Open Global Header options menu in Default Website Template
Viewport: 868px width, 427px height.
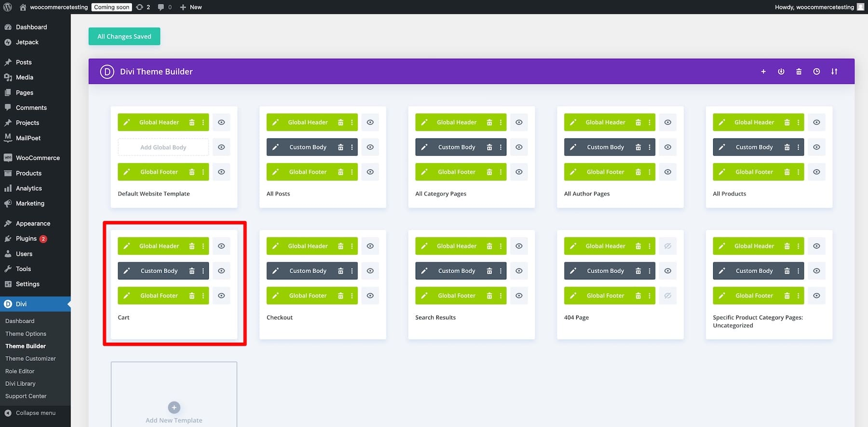[203, 123]
